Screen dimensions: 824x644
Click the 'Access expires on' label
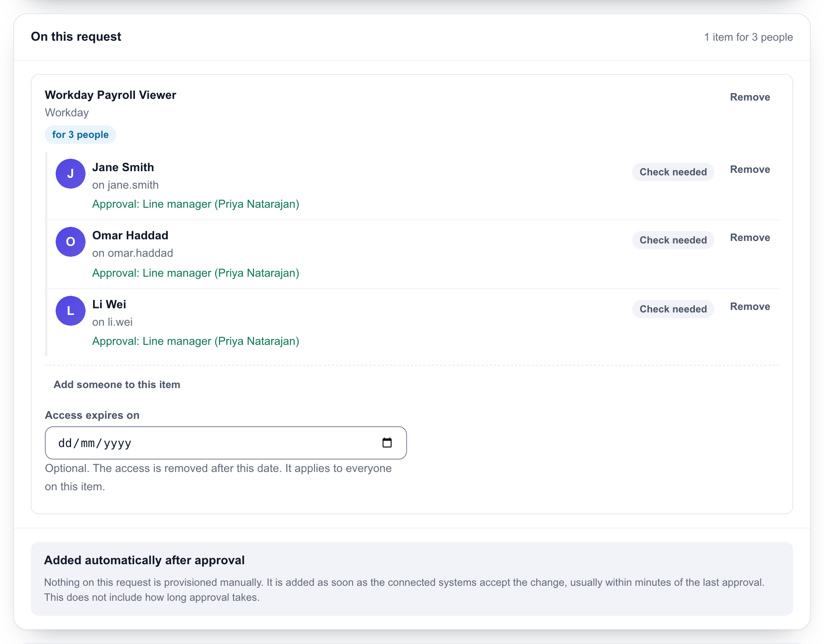click(x=92, y=415)
